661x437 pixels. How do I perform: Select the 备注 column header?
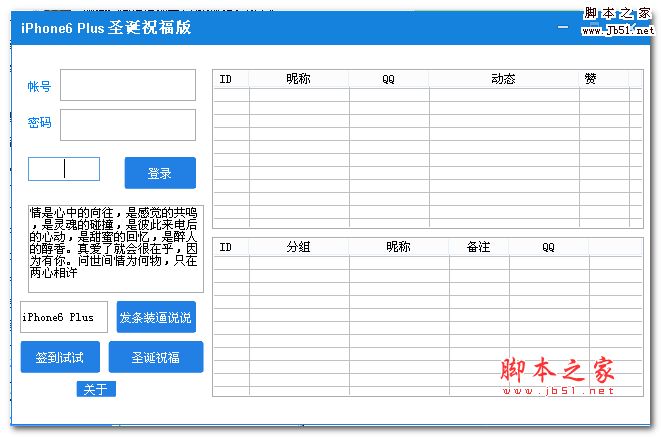point(479,247)
